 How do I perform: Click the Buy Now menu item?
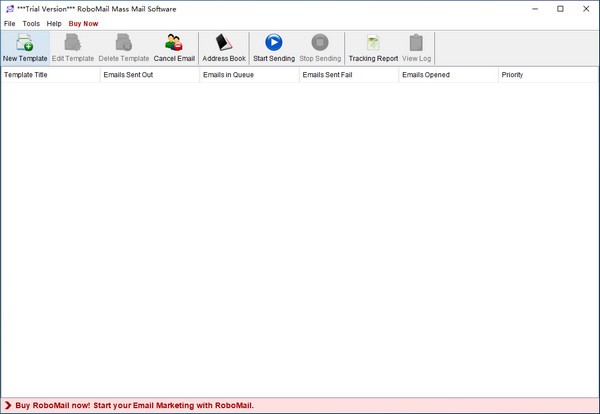tap(83, 23)
